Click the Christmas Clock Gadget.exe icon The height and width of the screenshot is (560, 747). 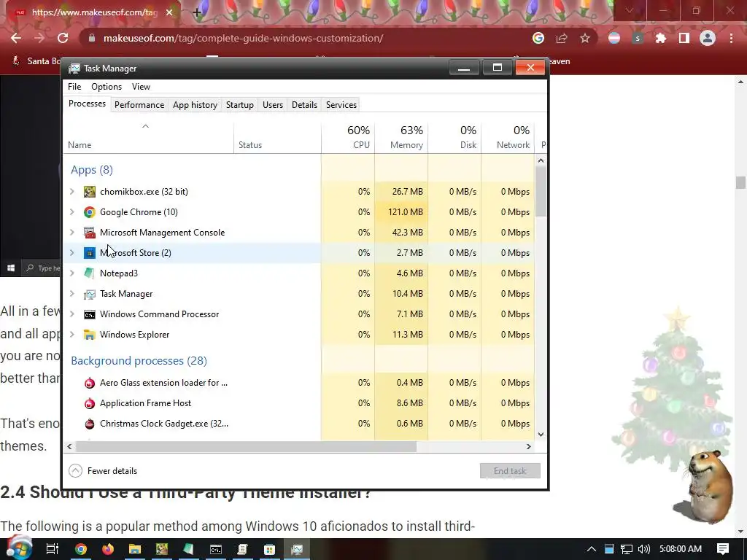pos(90,424)
